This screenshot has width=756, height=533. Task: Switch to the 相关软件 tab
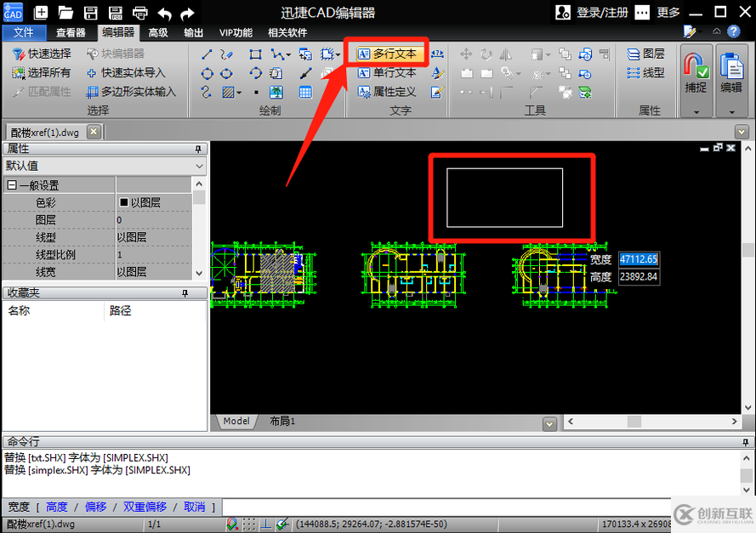click(x=287, y=33)
